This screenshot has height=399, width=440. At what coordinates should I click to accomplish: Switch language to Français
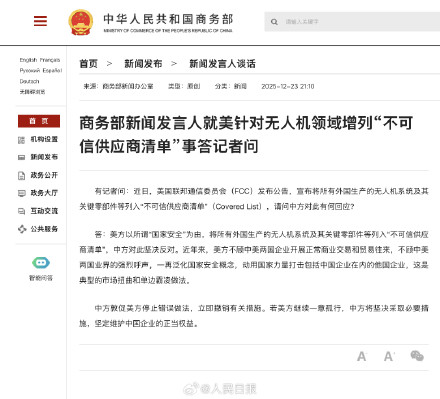coord(50,60)
